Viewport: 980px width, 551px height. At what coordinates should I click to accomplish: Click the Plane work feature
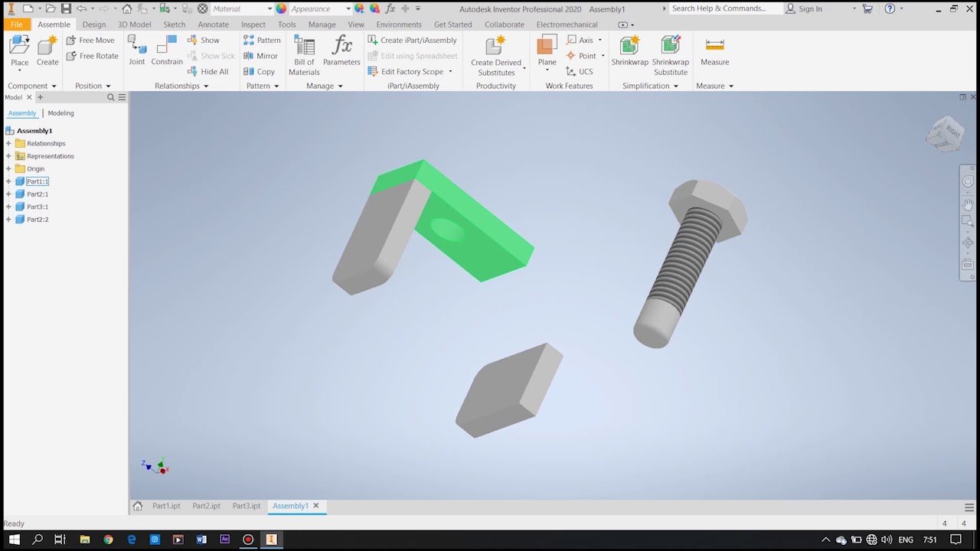pos(547,51)
